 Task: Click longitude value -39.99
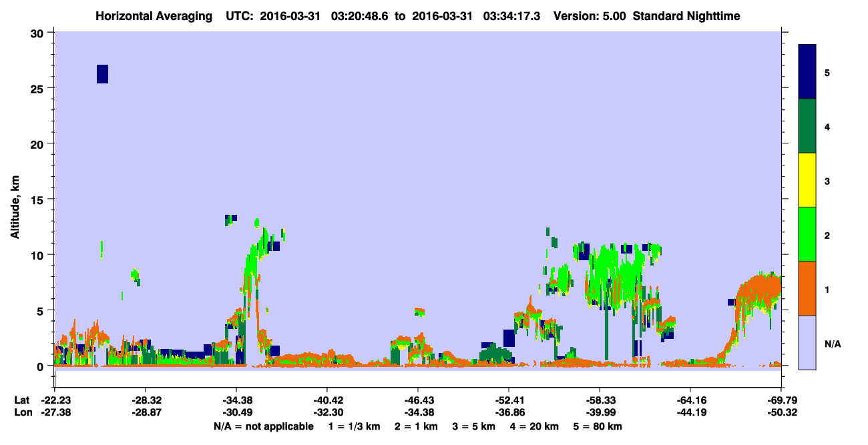(600, 413)
